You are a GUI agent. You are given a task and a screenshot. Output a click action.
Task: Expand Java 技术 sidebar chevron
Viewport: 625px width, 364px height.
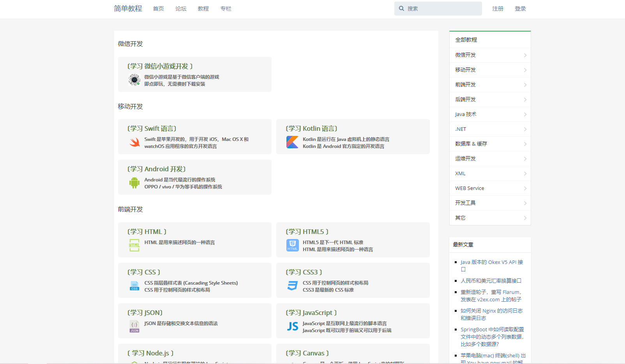point(525,114)
